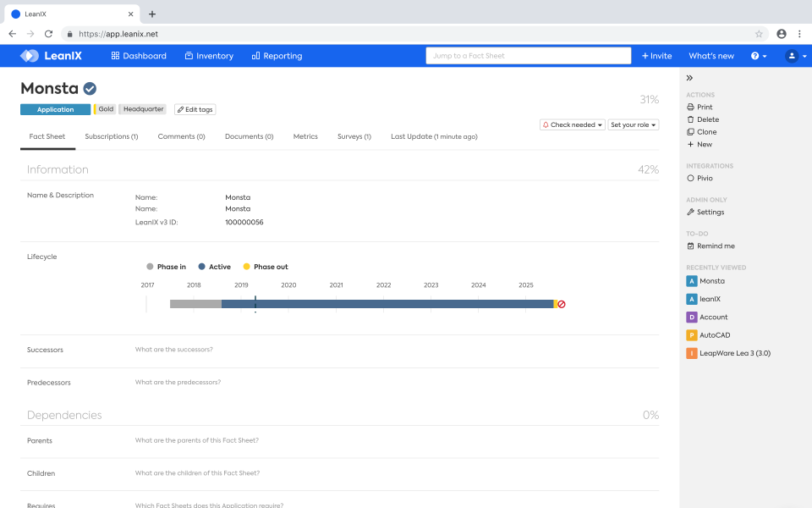Open the Inventory page
The width and height of the screenshot is (812, 508).
click(x=209, y=56)
